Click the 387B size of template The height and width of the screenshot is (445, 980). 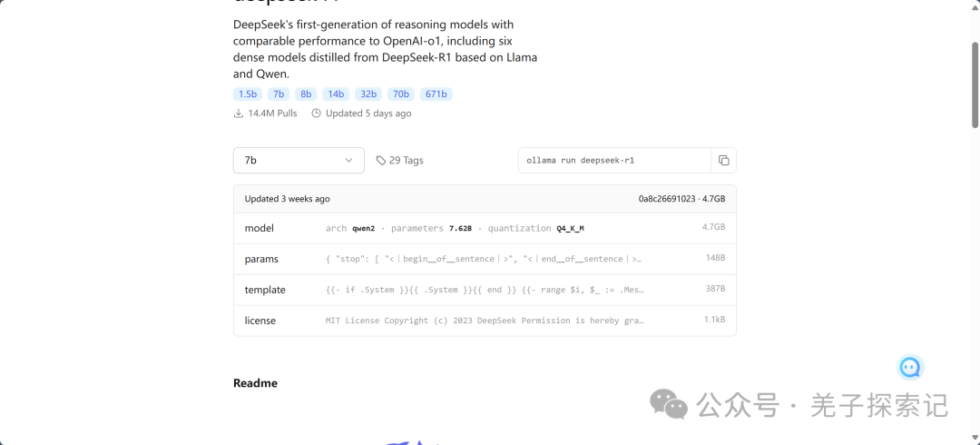715,289
